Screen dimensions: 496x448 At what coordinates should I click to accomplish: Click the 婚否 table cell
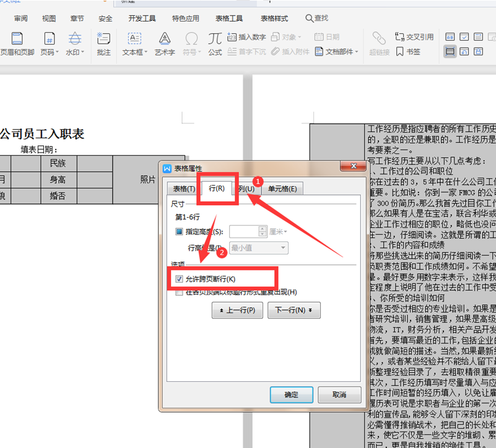click(x=59, y=196)
